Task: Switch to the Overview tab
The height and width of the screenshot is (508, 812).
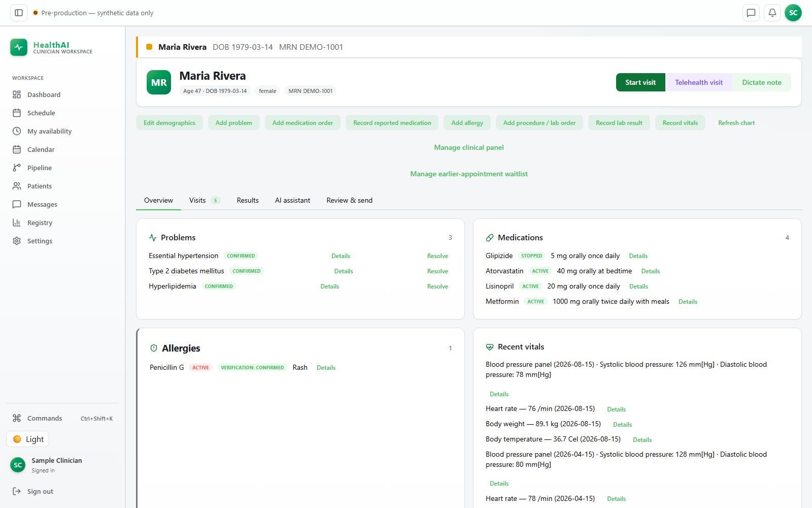Action: [158, 200]
